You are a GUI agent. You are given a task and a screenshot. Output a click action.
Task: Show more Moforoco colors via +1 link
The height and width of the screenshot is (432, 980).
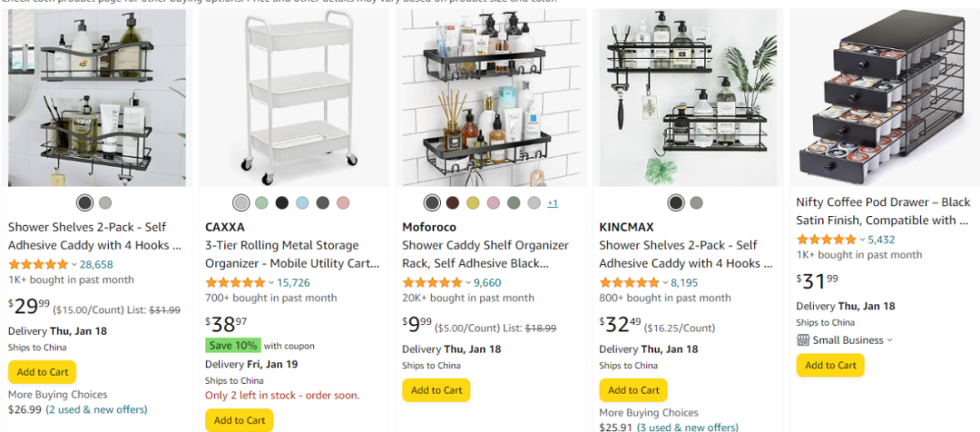click(553, 203)
